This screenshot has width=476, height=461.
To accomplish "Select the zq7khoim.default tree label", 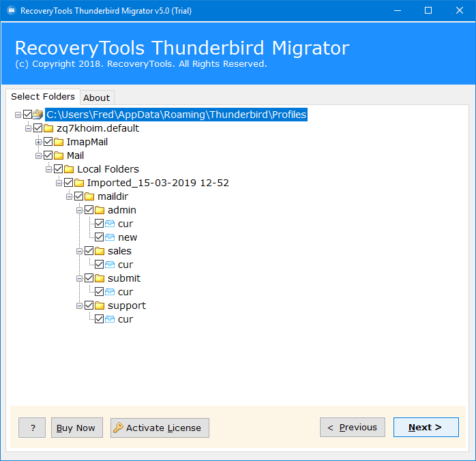I will 98,128.
